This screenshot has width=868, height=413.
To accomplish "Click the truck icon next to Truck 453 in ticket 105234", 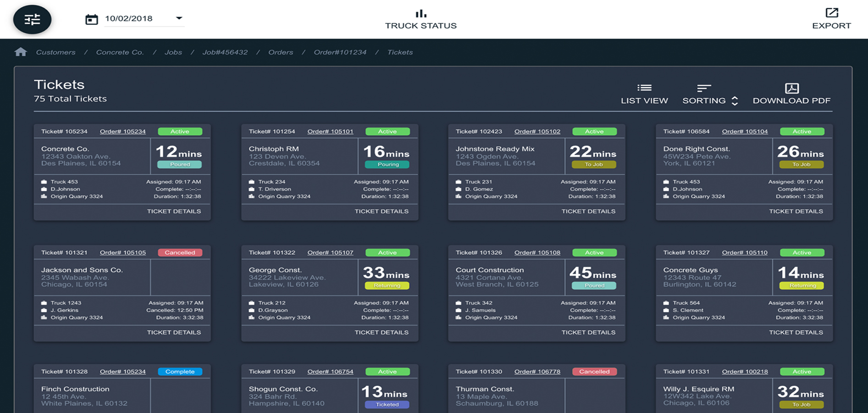I will [x=44, y=182].
